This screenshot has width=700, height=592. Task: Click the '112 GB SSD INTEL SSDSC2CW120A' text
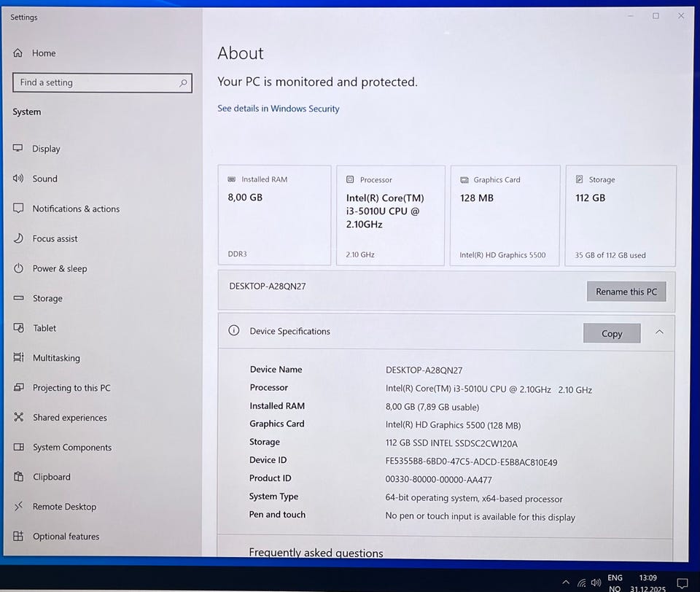(x=451, y=443)
